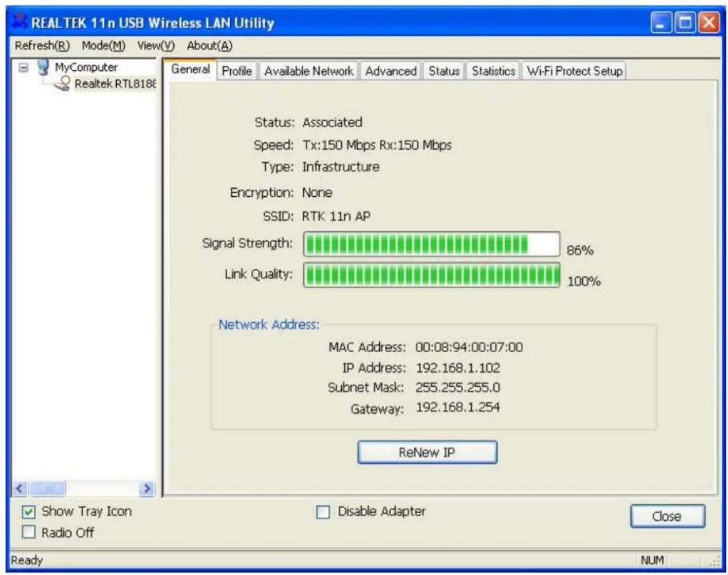
Task: Select the MyComputer tree label
Action: 86,67
